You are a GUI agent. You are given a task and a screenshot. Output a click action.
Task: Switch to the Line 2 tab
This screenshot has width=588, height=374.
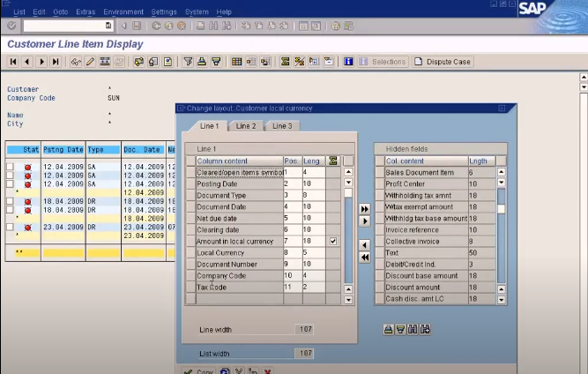point(246,126)
